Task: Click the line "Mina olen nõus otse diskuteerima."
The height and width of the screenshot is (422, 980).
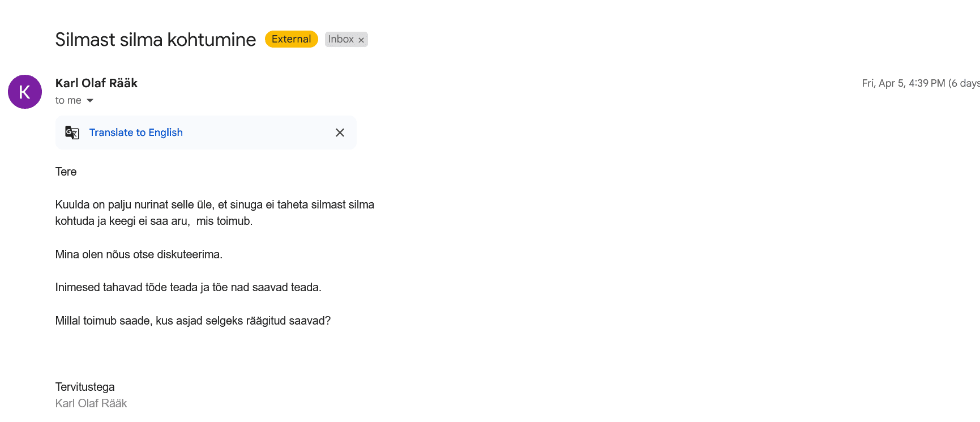Action: [x=139, y=254]
